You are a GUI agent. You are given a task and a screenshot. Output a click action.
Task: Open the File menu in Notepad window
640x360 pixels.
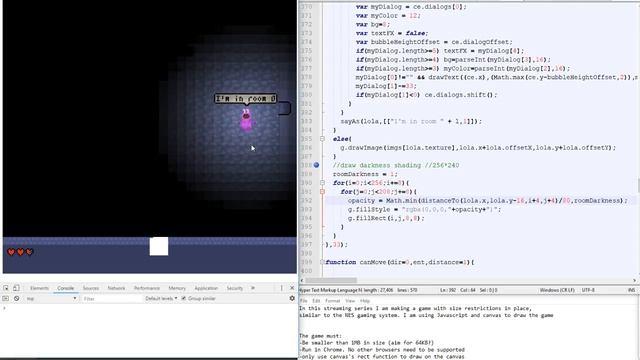point(304,301)
